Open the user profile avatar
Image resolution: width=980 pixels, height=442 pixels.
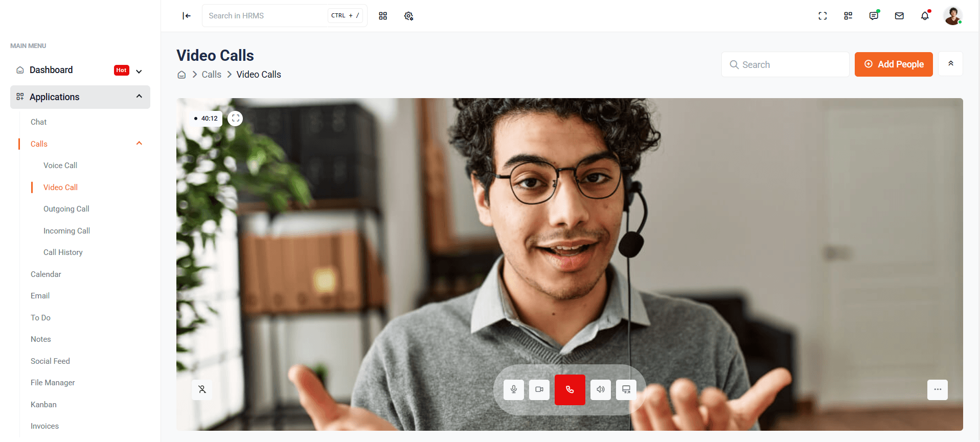[953, 16]
